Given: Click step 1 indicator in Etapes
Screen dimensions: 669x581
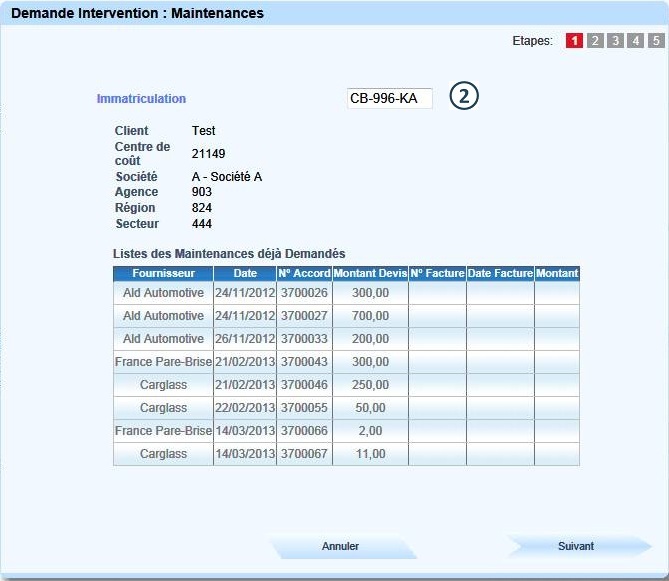Looking at the screenshot, I should 574,41.
